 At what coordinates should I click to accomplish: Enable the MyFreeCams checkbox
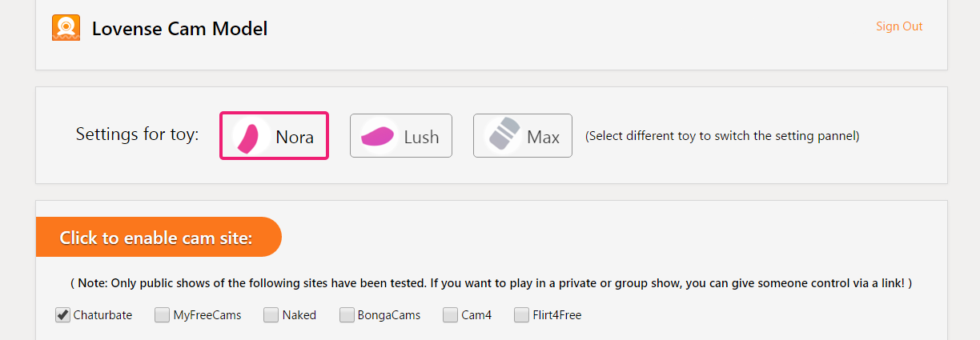(x=163, y=315)
